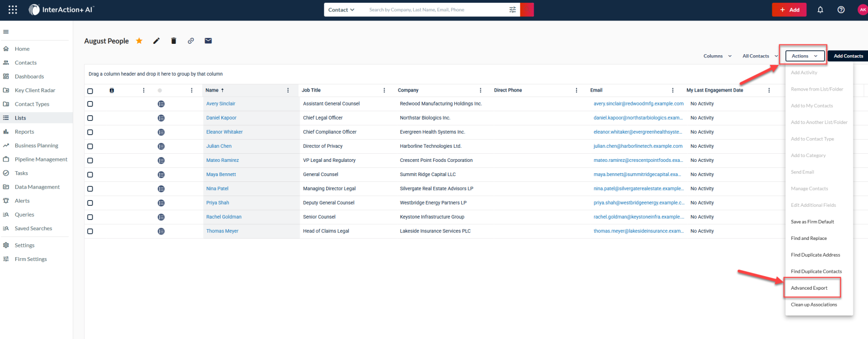Image resolution: width=868 pixels, height=339 pixels.
Task: Open the Contact search type dropdown
Action: click(x=341, y=10)
